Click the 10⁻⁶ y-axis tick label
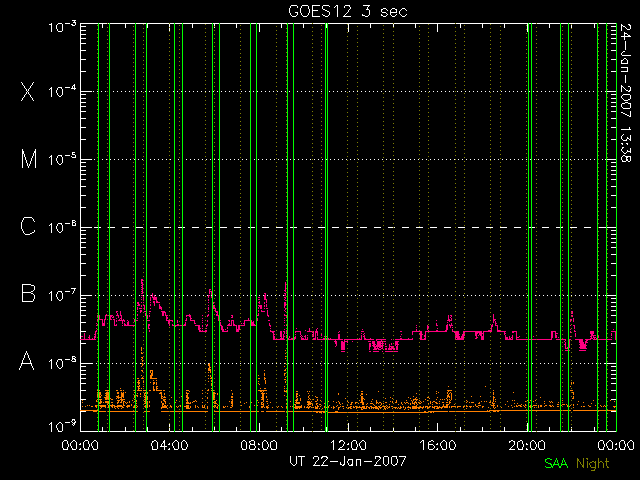 tap(62, 227)
